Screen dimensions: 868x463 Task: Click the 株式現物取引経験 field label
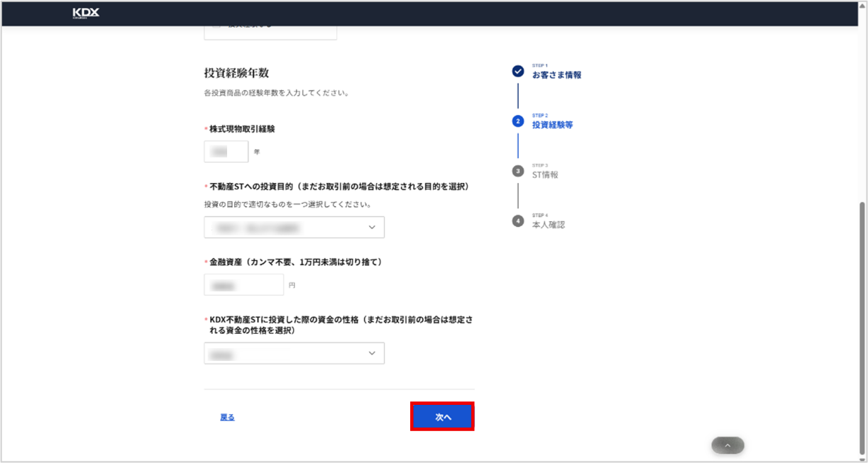click(242, 129)
